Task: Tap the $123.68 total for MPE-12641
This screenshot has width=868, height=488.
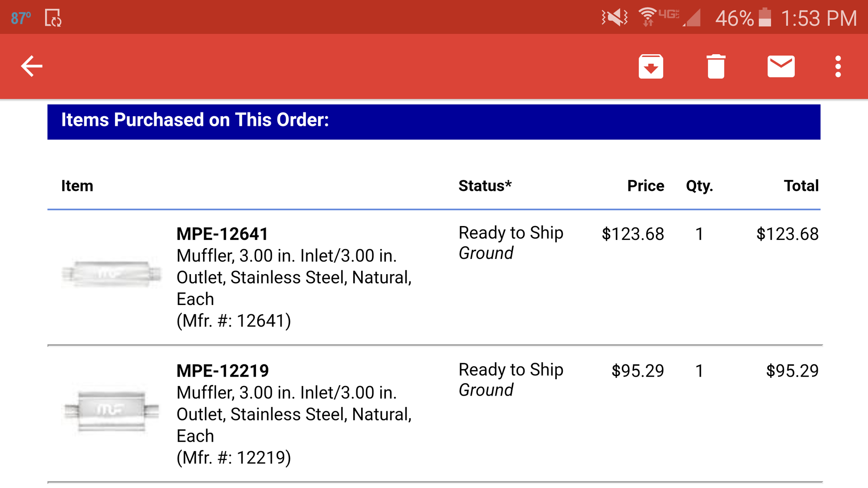Action: (x=787, y=234)
